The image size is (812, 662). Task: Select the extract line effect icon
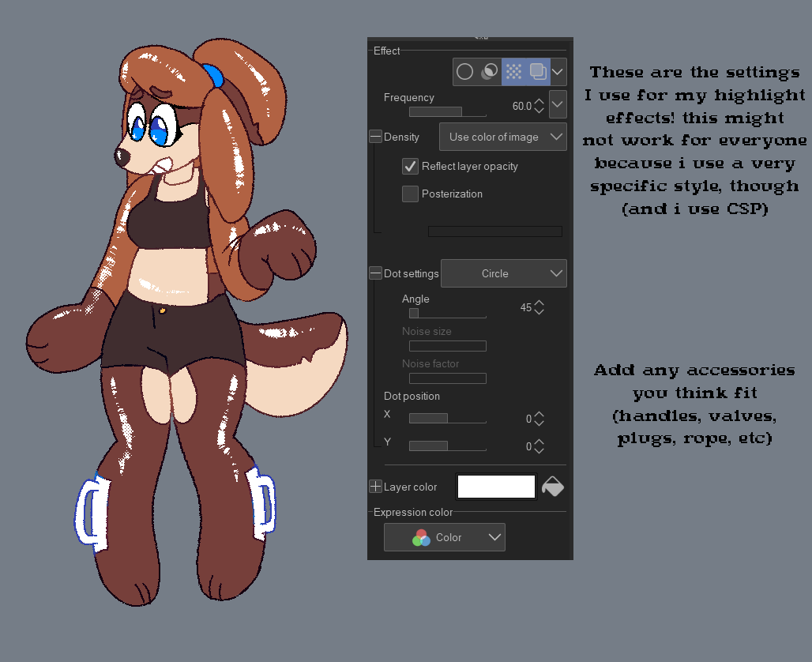[x=489, y=71]
